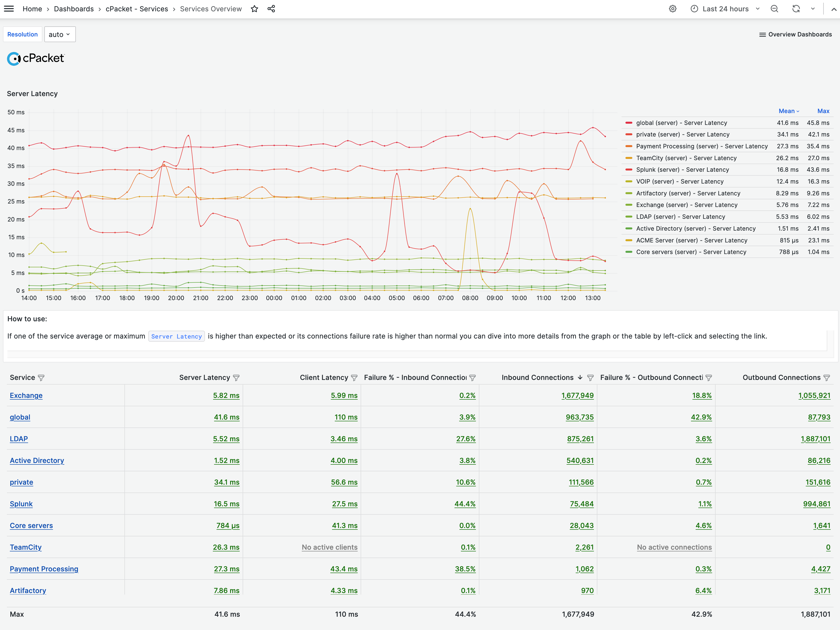Open the TeamCity service link
Viewport: 840px width, 630px height.
click(26, 547)
